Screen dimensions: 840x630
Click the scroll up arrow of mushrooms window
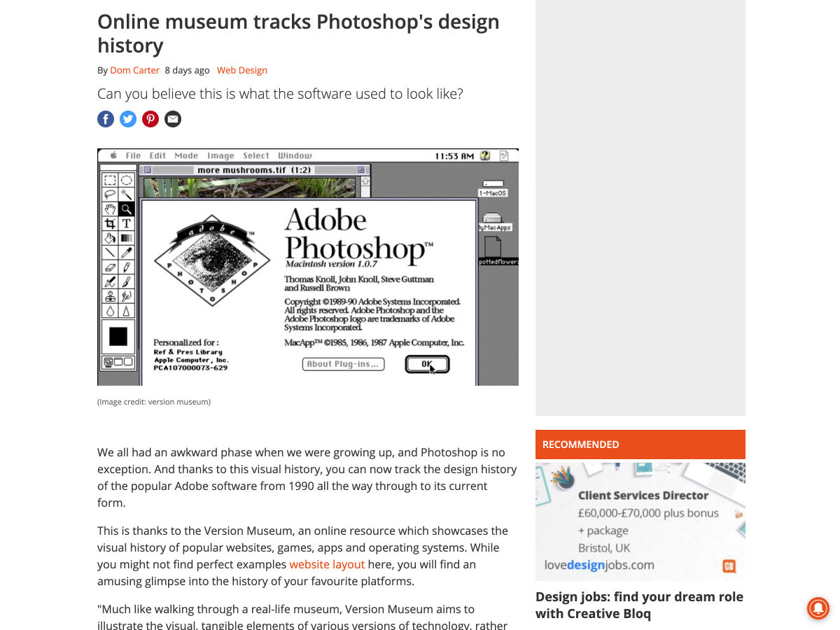point(365,181)
